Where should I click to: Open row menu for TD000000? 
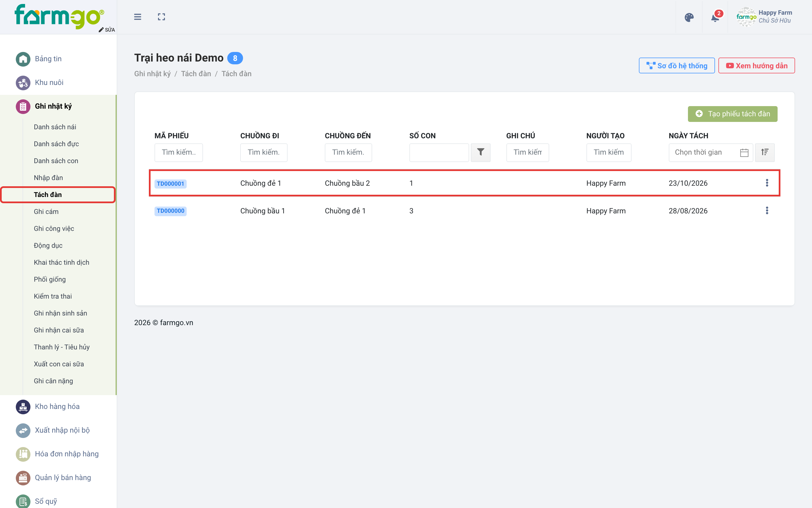767,211
